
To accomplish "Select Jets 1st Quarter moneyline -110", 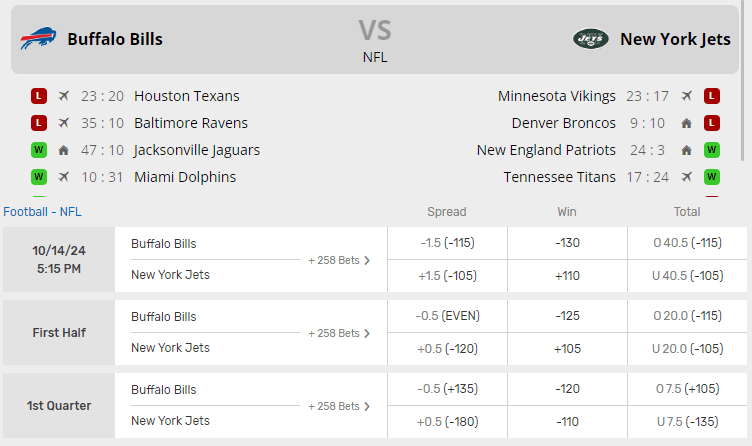I will [567, 421].
